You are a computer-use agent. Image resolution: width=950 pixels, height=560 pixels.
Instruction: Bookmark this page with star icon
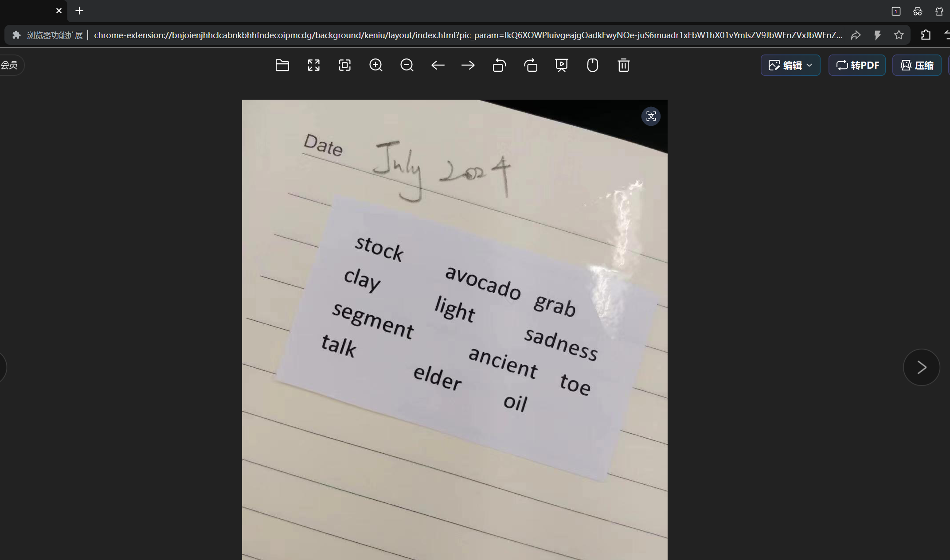(899, 35)
